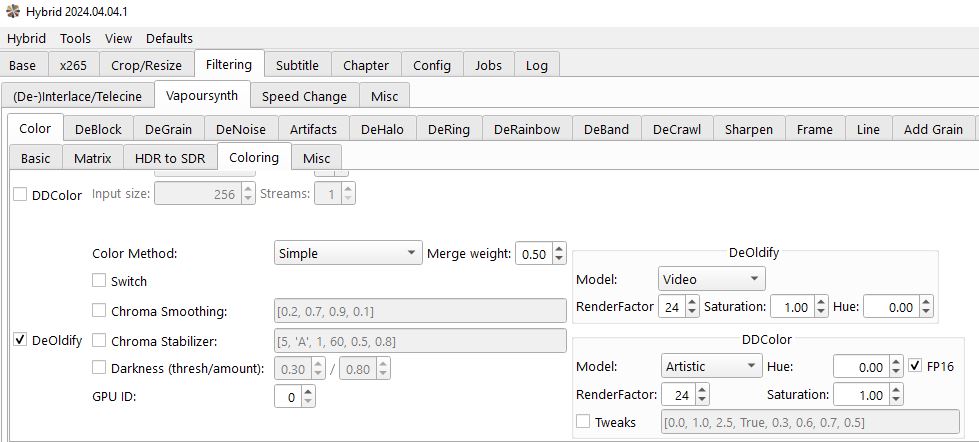Enable the DDColor checkbox
The width and height of the screenshot is (979, 442).
(x=20, y=195)
